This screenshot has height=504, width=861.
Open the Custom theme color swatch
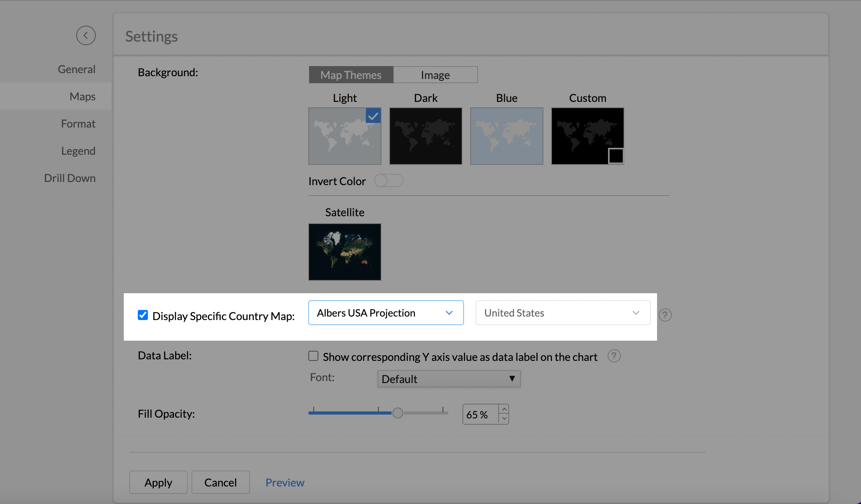click(x=616, y=156)
